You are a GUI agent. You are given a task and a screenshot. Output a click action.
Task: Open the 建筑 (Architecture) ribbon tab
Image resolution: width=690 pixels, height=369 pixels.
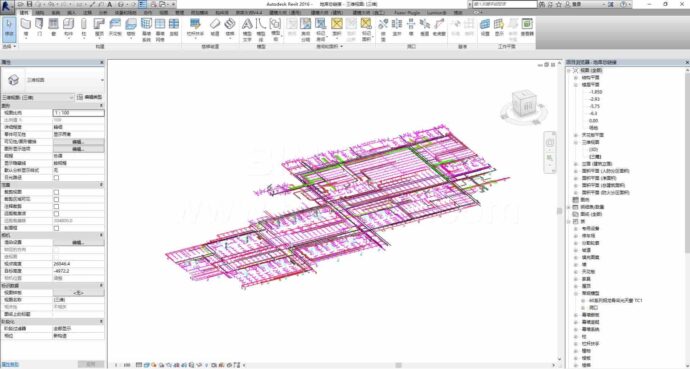pos(24,13)
